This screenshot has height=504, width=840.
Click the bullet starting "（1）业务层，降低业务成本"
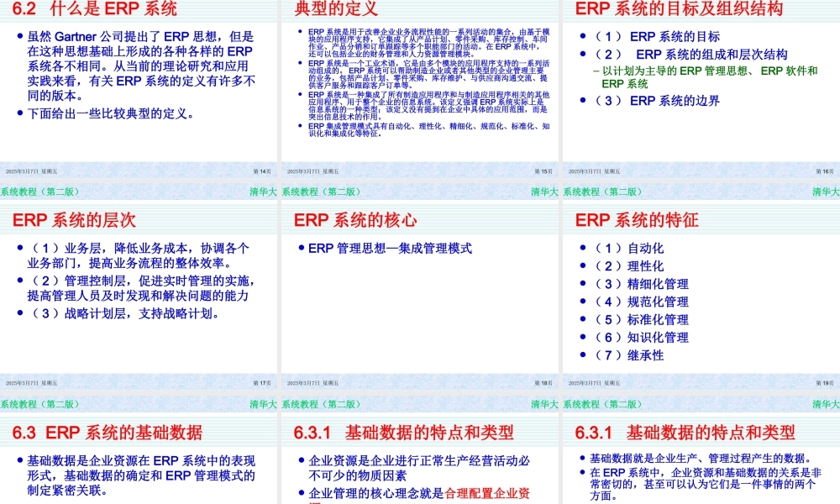pyautogui.click(x=139, y=255)
